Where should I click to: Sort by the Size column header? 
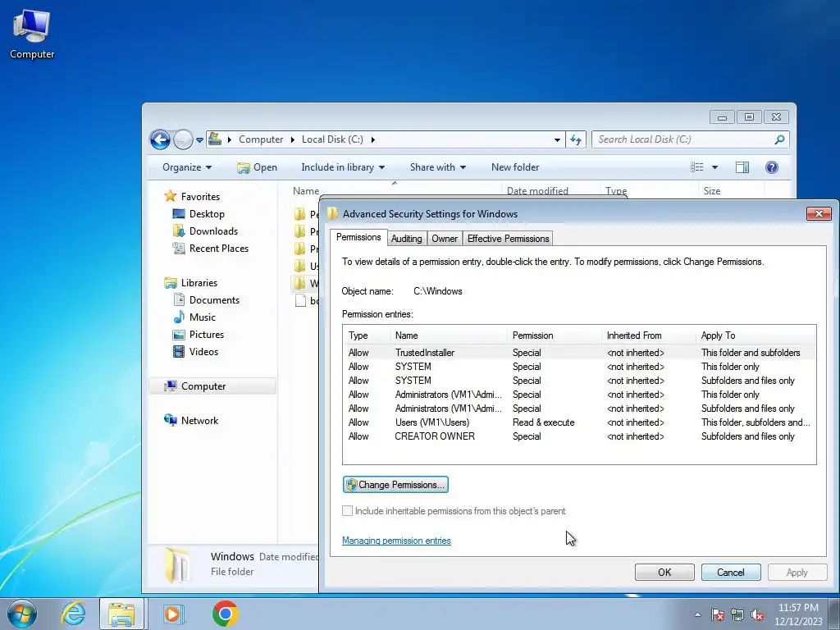[x=712, y=190]
